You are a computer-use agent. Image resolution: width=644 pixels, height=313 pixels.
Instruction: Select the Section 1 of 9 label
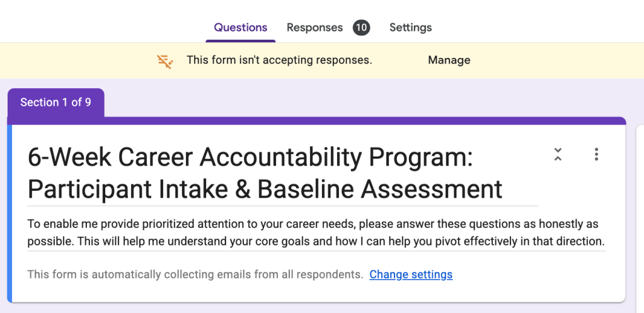point(55,102)
